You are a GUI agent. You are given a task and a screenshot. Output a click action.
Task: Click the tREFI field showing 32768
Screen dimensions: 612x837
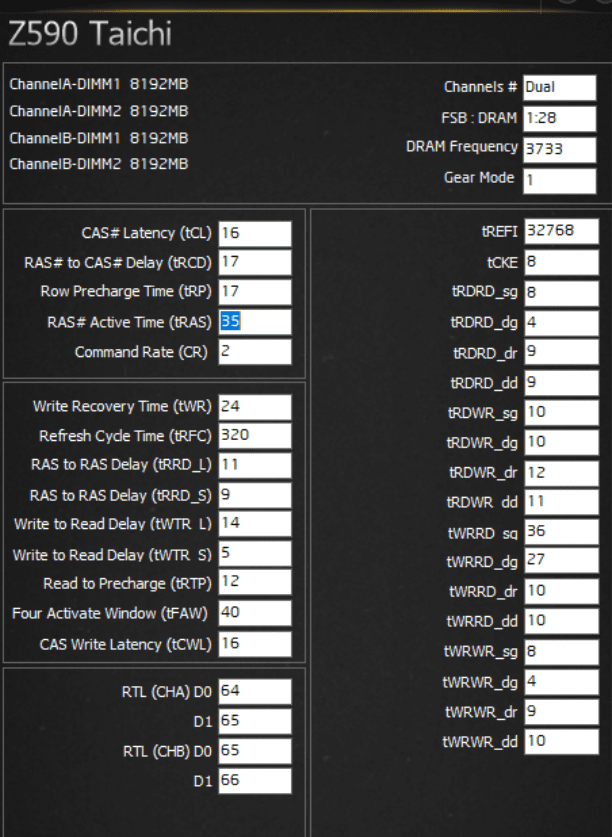pyautogui.click(x=561, y=231)
